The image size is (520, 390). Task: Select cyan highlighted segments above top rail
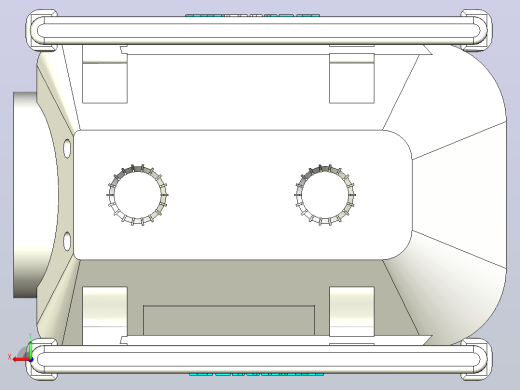[x=252, y=15]
